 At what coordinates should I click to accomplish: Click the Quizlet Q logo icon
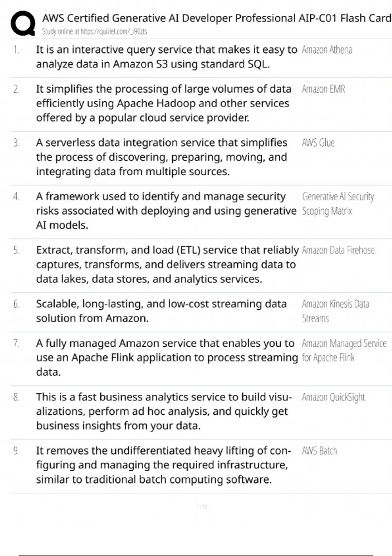click(x=23, y=23)
